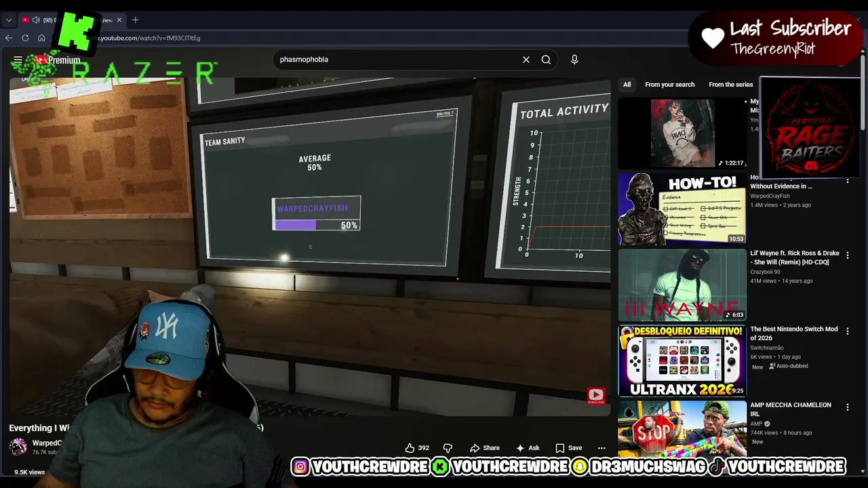The width and height of the screenshot is (868, 488).
Task: Dislike the current video
Action: coord(448,448)
